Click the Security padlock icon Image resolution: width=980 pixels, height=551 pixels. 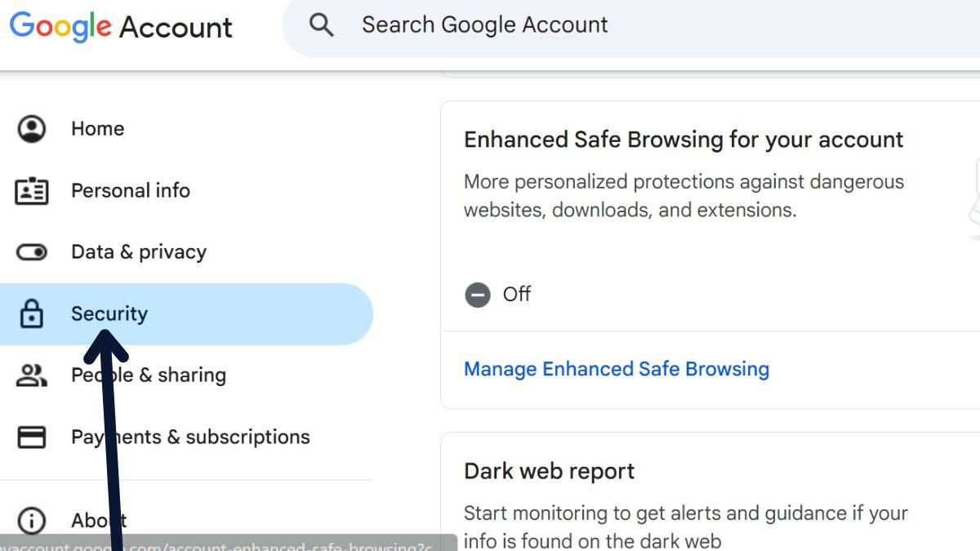pyautogui.click(x=32, y=313)
